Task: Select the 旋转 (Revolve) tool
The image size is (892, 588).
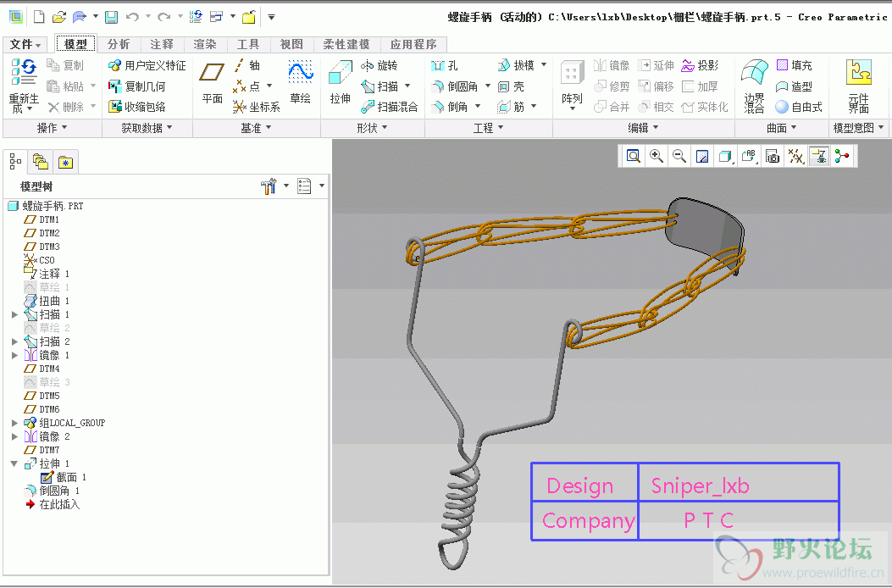Action: click(x=380, y=65)
